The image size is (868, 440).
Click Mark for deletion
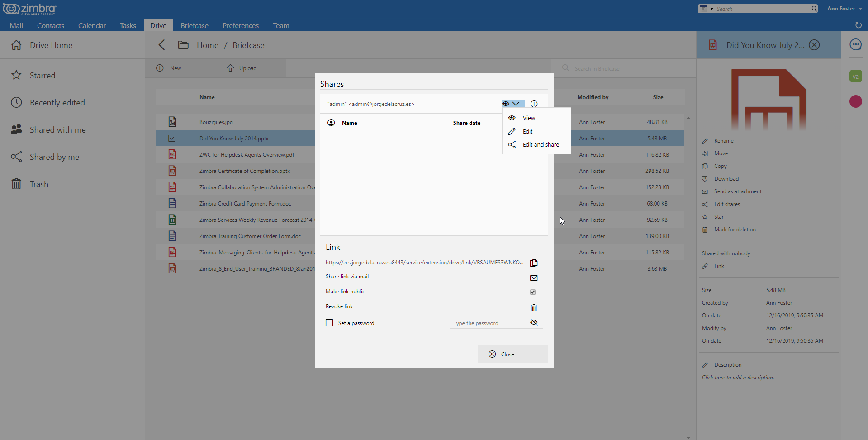pyautogui.click(x=735, y=230)
